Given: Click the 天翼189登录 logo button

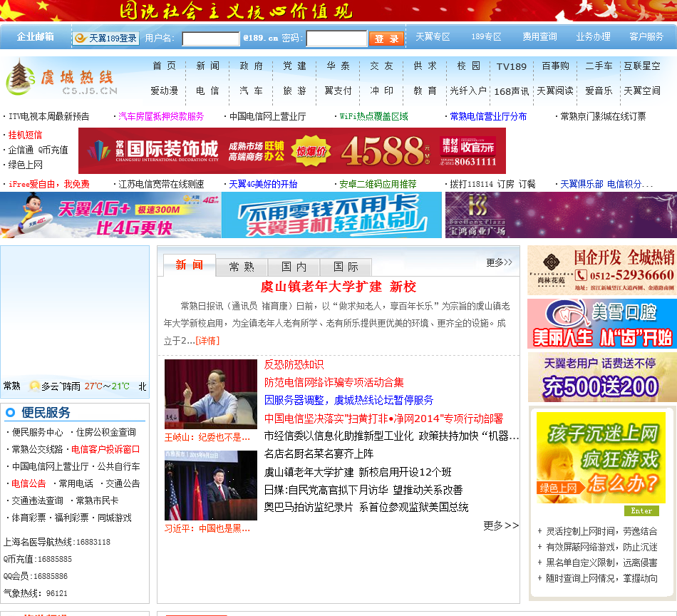Looking at the screenshot, I should click(x=105, y=38).
